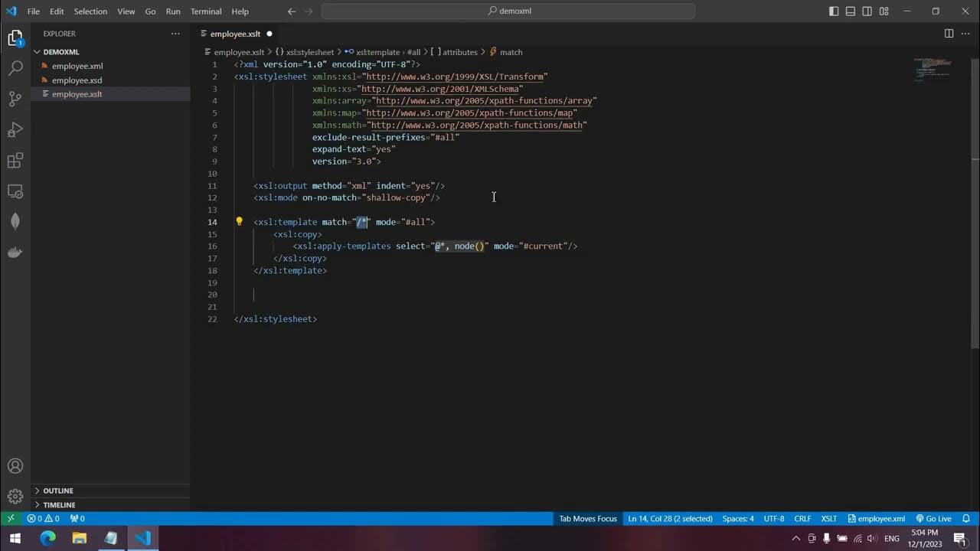
Task: Select the employee.xslt editor tab
Action: 237,34
